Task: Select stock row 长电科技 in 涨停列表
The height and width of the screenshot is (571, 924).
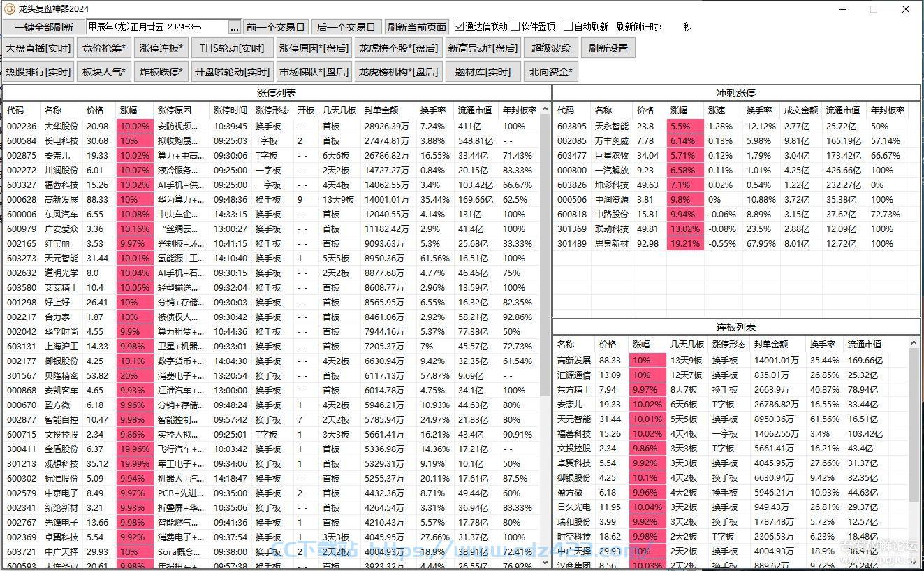Action: [271, 141]
